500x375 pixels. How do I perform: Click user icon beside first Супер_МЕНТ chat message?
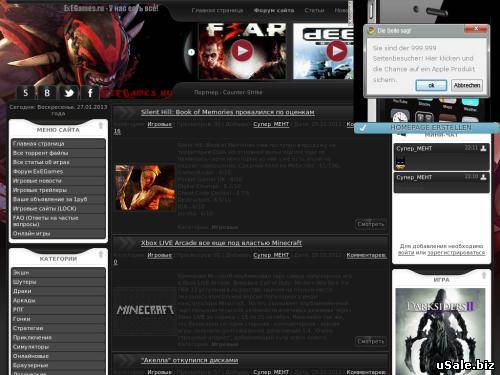point(483,148)
